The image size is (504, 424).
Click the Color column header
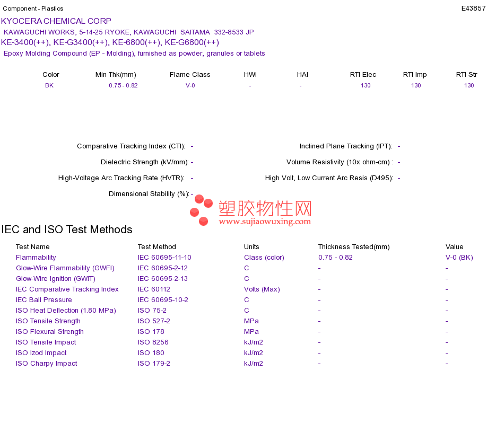click(x=51, y=75)
